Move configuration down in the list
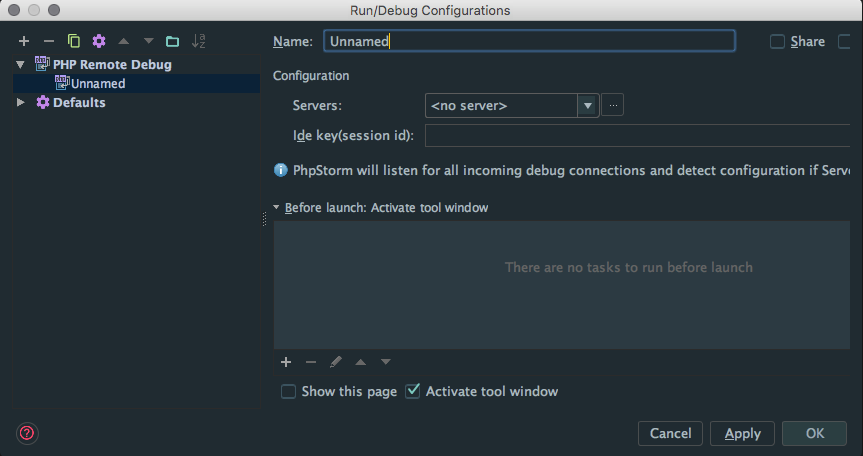 [x=149, y=41]
